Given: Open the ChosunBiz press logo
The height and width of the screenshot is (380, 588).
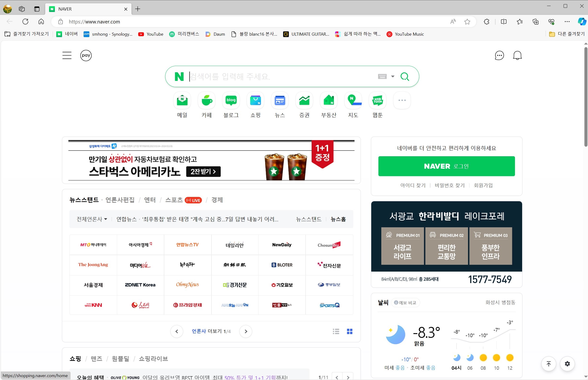Looking at the screenshot, I should [x=329, y=245].
